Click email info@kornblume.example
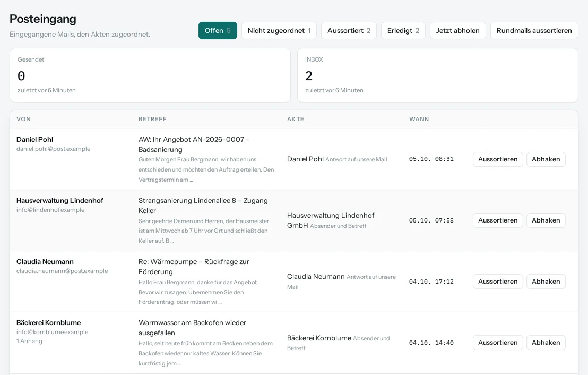Screen dimensions: 588x375 [x=52, y=332]
